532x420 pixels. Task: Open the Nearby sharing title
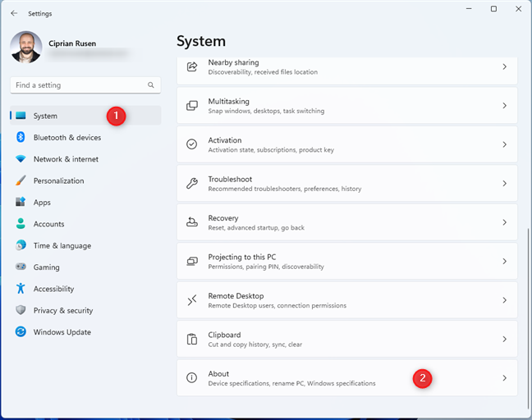click(233, 62)
